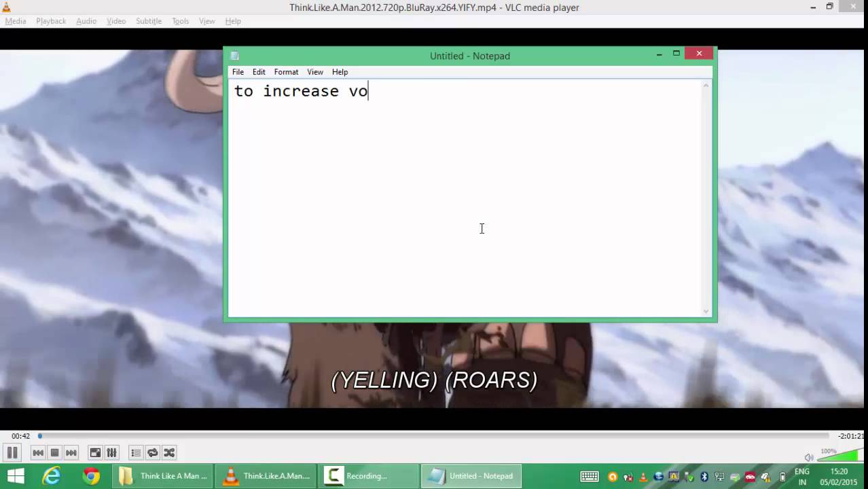Open the touch keyboard tray icon

click(x=590, y=476)
